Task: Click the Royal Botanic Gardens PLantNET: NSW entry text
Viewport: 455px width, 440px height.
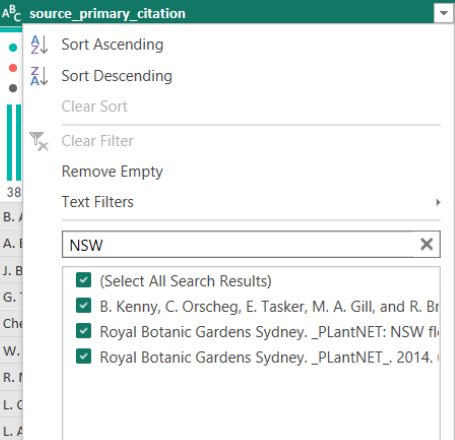Action: (x=269, y=332)
